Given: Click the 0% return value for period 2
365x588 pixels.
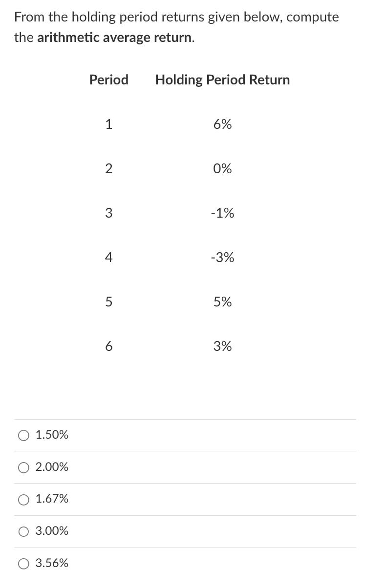Looking at the screenshot, I should point(224,169).
